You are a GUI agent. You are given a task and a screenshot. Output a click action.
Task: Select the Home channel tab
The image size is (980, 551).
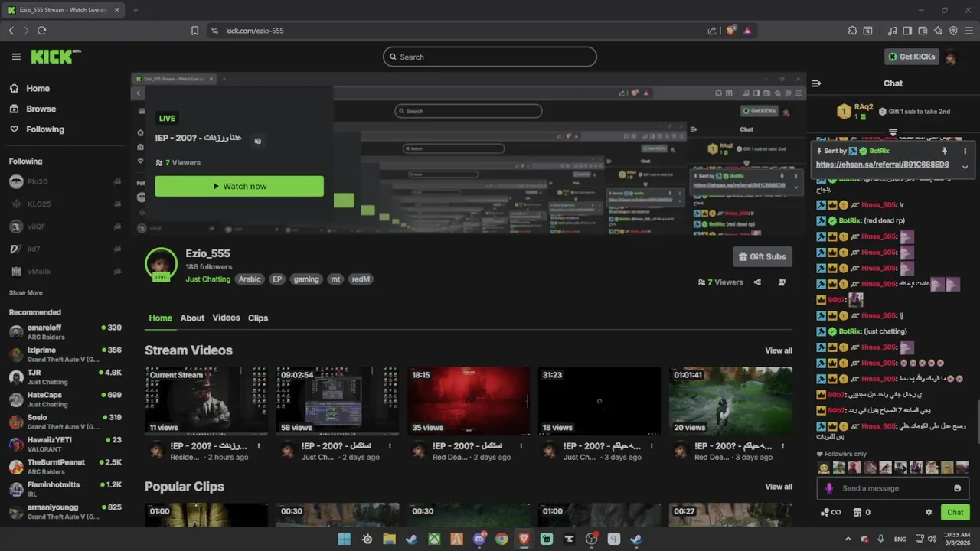(161, 318)
